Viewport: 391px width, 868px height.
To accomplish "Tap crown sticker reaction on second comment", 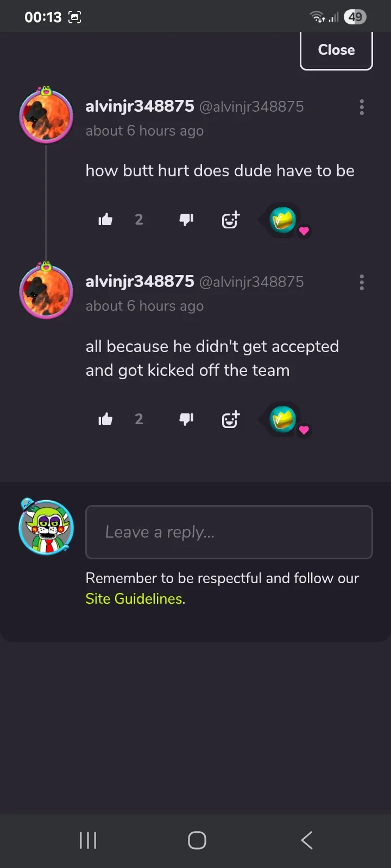I will [283, 419].
